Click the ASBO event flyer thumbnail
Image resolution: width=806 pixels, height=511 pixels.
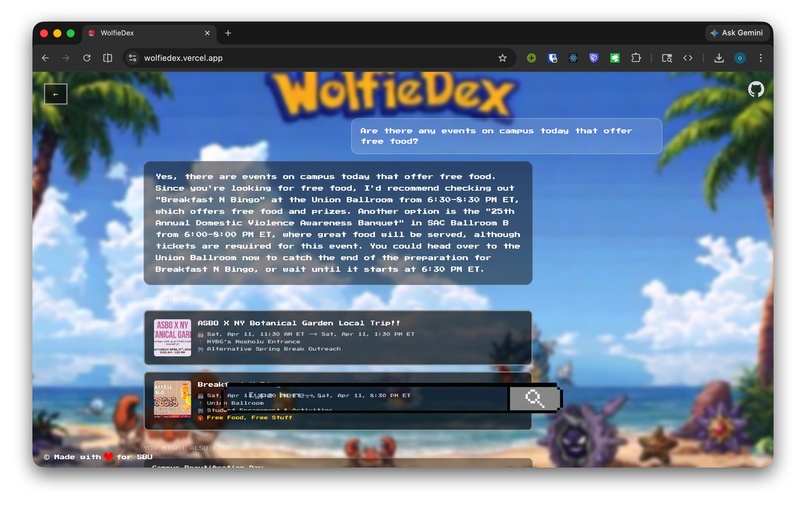click(x=172, y=338)
